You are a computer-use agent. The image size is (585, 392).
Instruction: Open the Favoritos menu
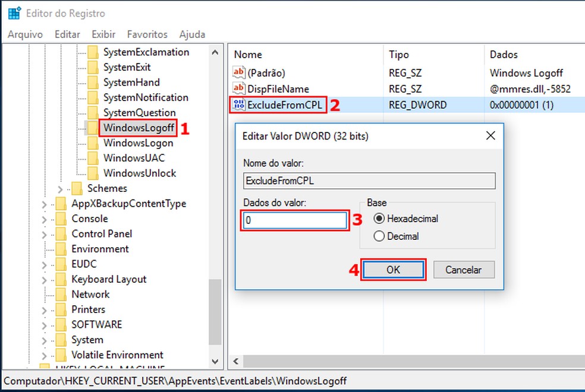point(147,34)
